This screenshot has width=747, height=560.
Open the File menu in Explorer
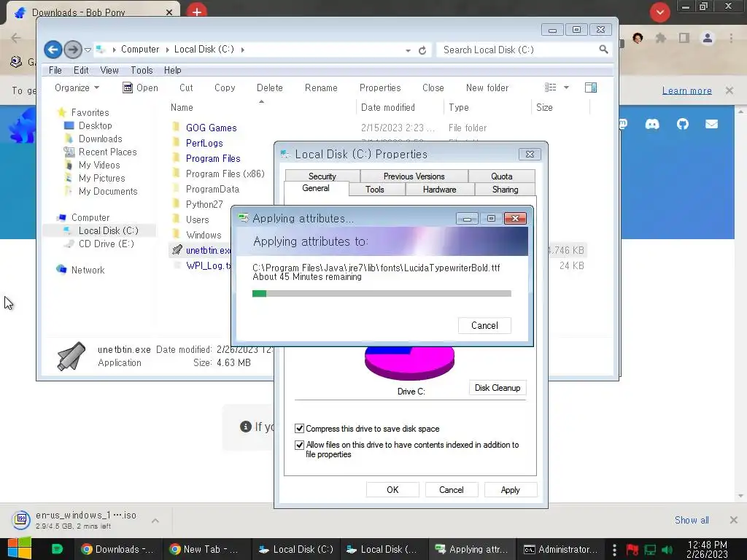click(x=55, y=71)
